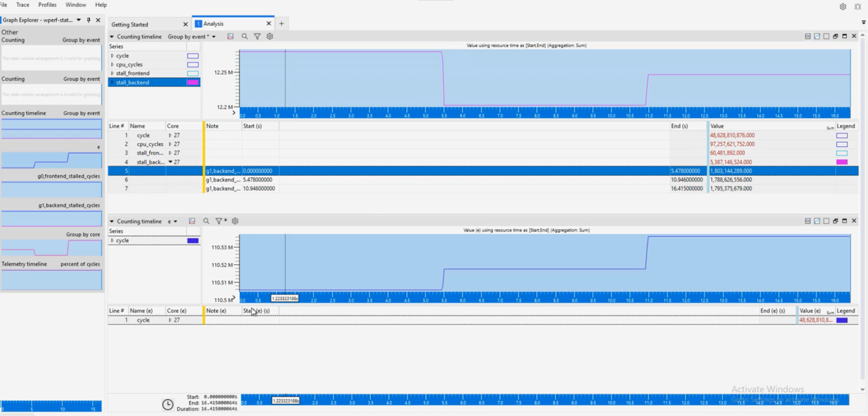Collapse core 27 under stall_backend row
The width and height of the screenshot is (868, 416).
coord(170,162)
